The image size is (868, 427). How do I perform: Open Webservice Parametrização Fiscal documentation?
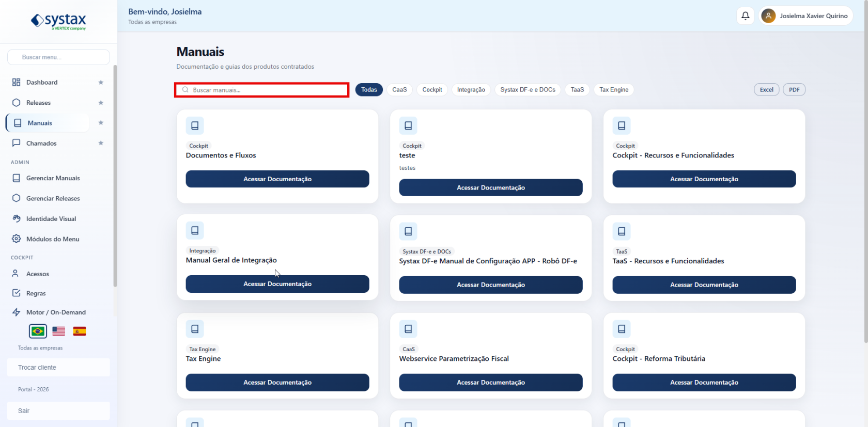click(491, 383)
